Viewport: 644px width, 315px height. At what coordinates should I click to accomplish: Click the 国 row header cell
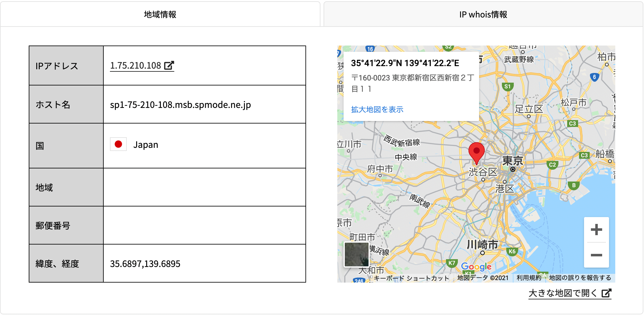point(66,146)
